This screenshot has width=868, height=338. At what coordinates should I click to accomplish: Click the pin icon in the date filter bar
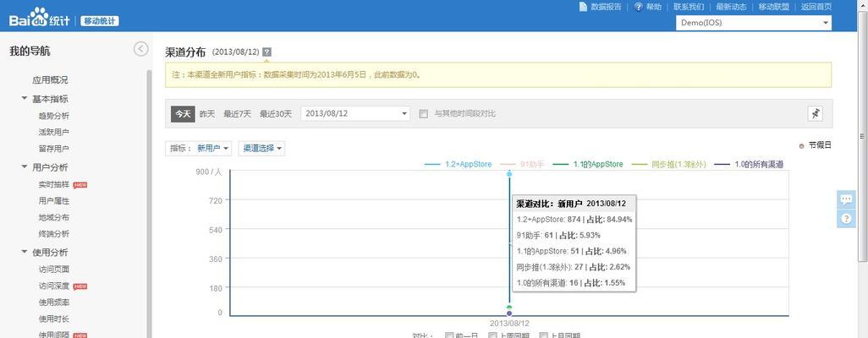click(x=815, y=113)
